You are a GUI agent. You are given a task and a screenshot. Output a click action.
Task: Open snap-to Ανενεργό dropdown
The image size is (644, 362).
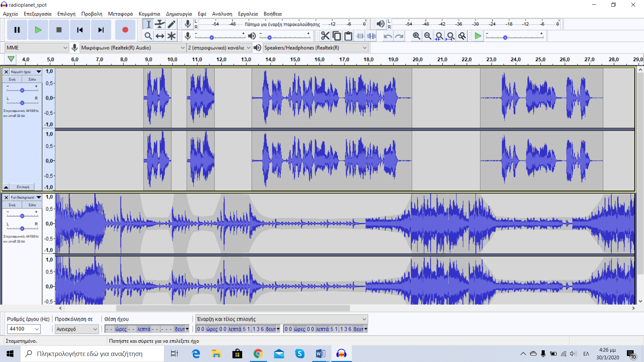coord(77,329)
